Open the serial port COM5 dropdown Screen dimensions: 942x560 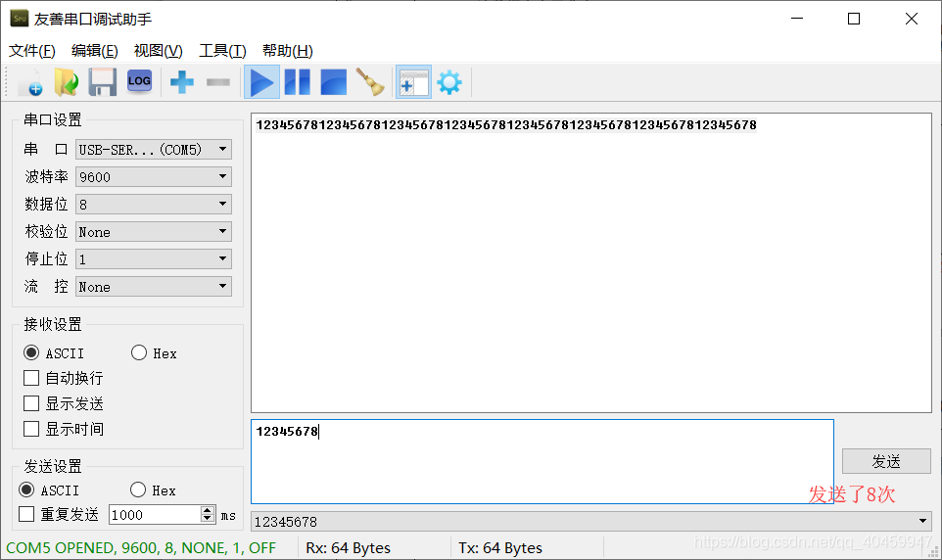[x=154, y=150]
